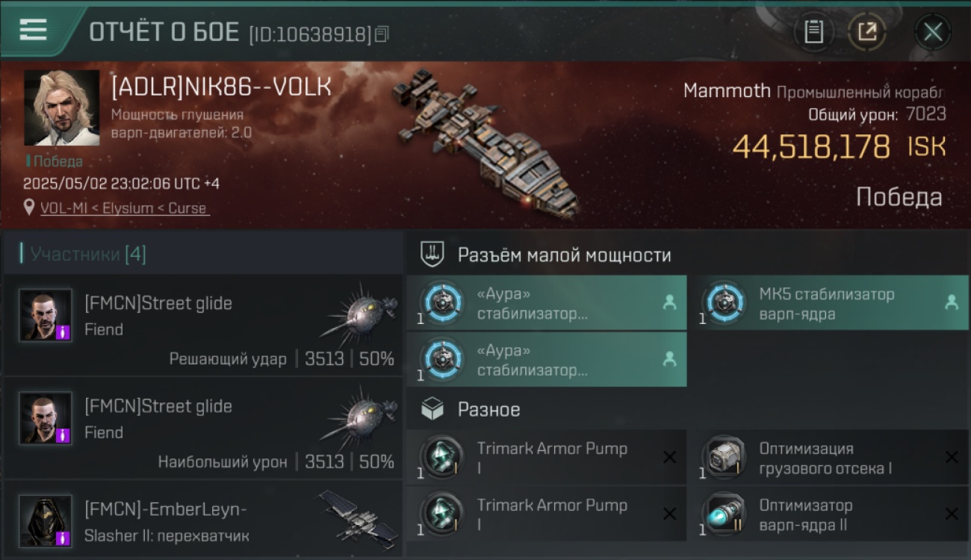Viewport: 971px width, 560px height.
Task: Open Street glide's Наибольший урон entry
Action: [x=203, y=429]
